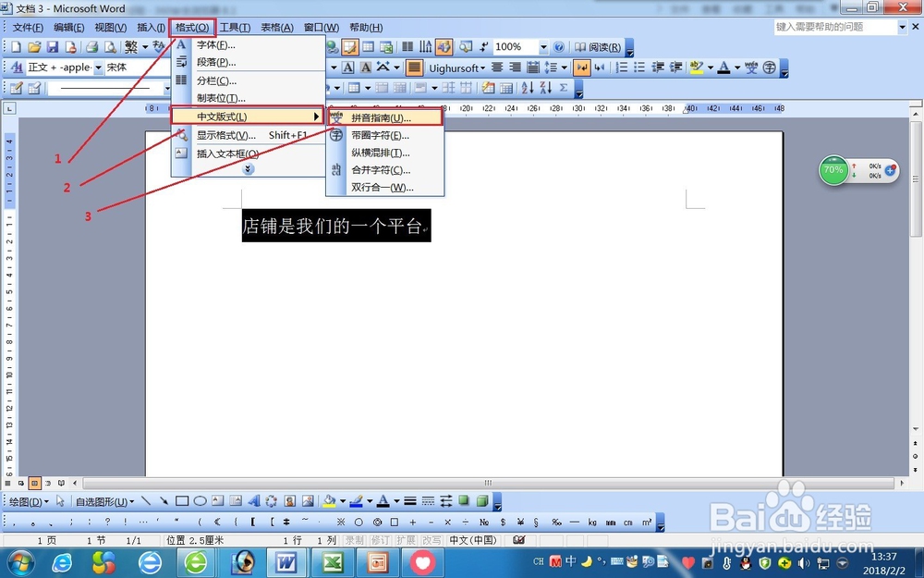Select the Arrow drawing tool
Viewport: 924px width, 578px height.
[x=164, y=501]
